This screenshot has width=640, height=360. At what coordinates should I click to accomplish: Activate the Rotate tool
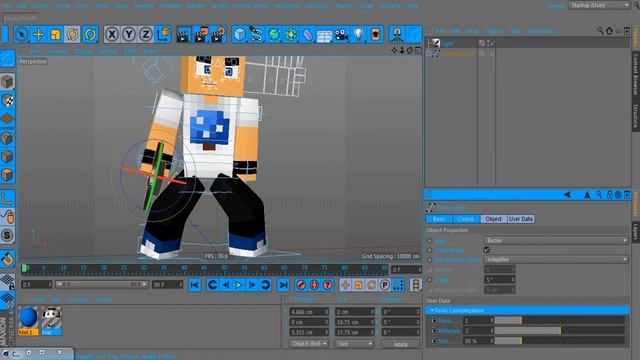point(73,34)
